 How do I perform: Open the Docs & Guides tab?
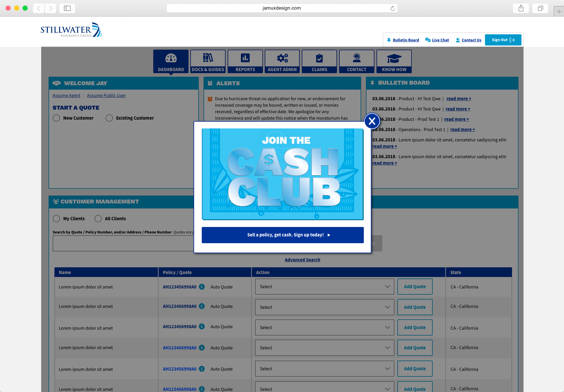coord(208,61)
